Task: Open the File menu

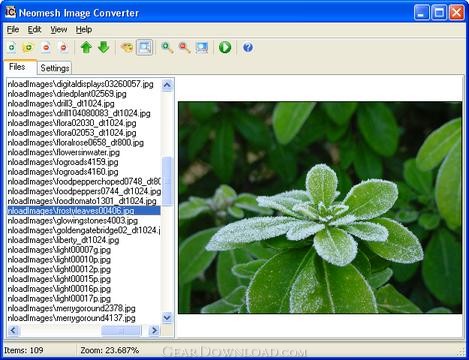Action: click(13, 30)
